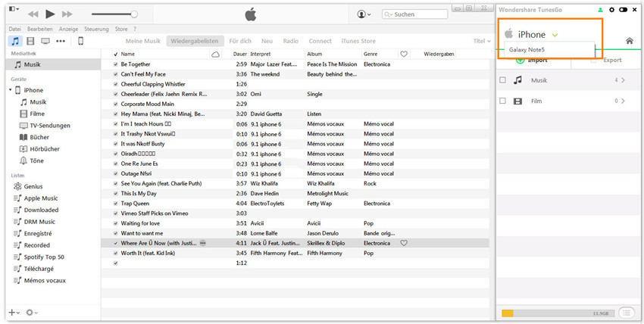Uncheck the Can't Feel My Face checkbox
Screen dimensions: 644x324
click(x=115, y=74)
